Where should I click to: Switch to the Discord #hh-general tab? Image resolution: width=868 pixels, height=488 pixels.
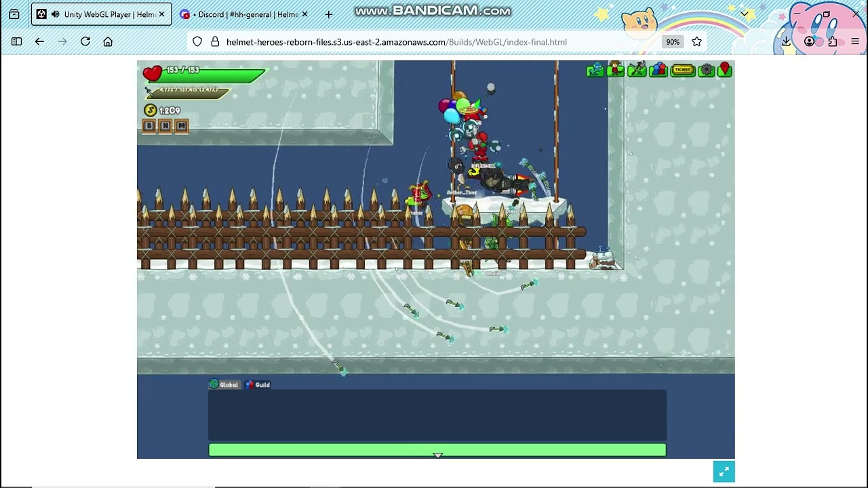click(x=244, y=14)
